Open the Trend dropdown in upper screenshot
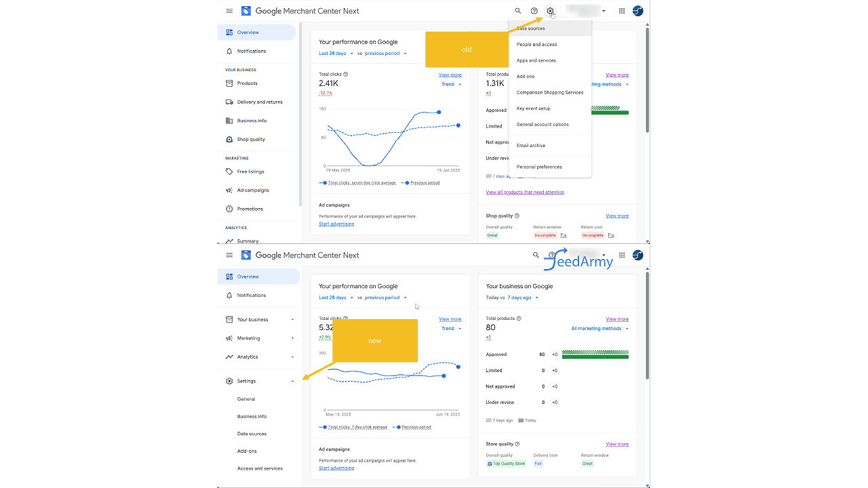 451,85
